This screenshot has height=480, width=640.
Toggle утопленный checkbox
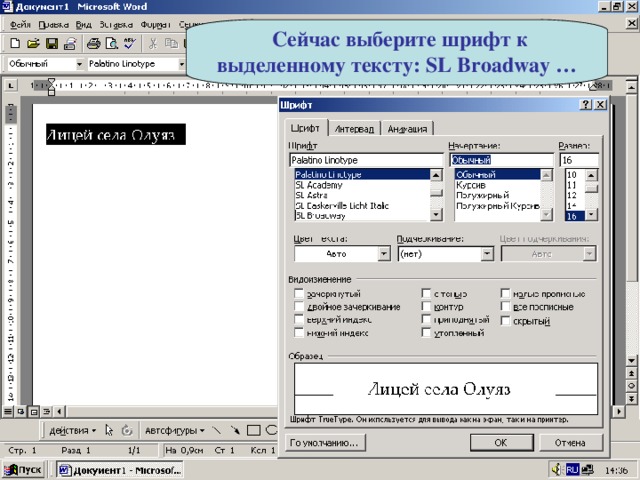[426, 333]
